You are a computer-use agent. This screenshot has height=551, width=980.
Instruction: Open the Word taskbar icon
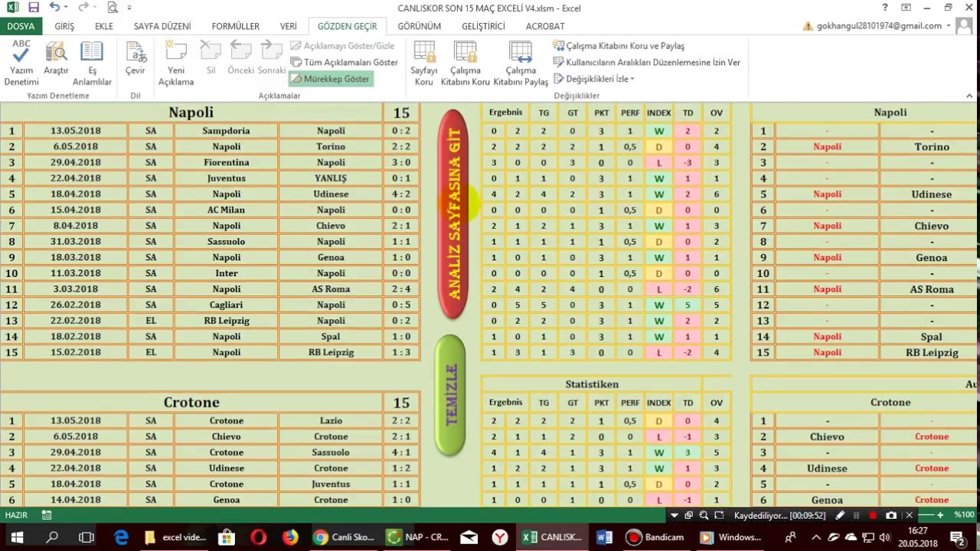click(x=604, y=537)
